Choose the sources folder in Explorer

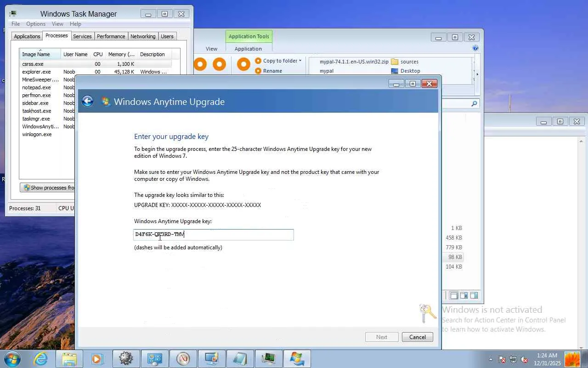click(405, 62)
